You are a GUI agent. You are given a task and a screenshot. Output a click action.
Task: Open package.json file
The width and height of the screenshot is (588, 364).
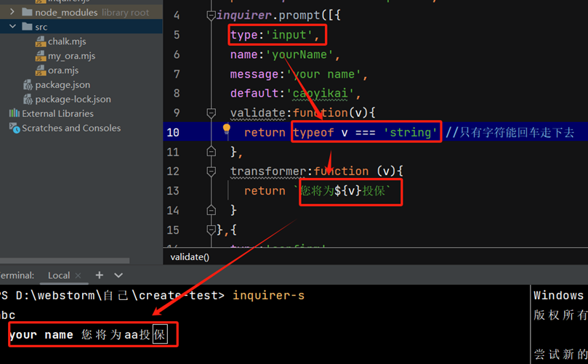[63, 85]
